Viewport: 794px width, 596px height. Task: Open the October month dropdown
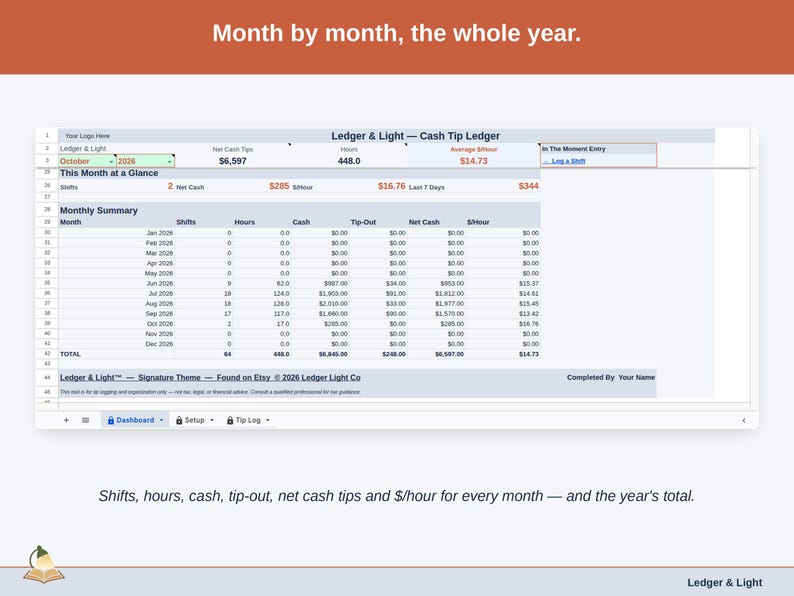pos(111,162)
